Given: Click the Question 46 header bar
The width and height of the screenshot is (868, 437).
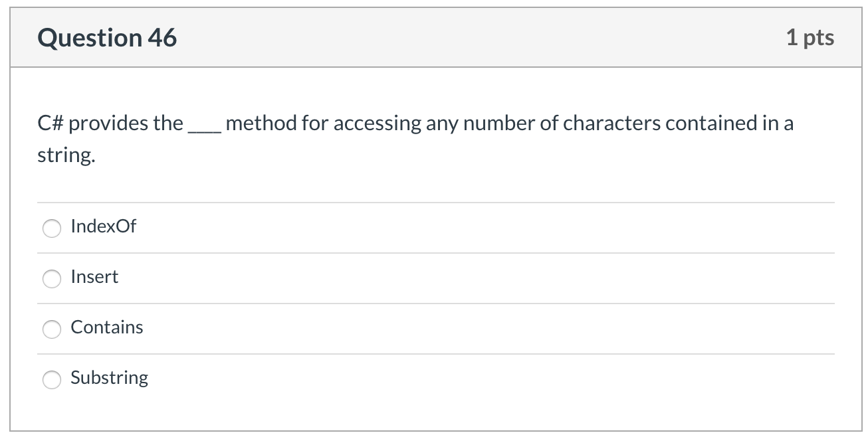Looking at the screenshot, I should (x=432, y=38).
